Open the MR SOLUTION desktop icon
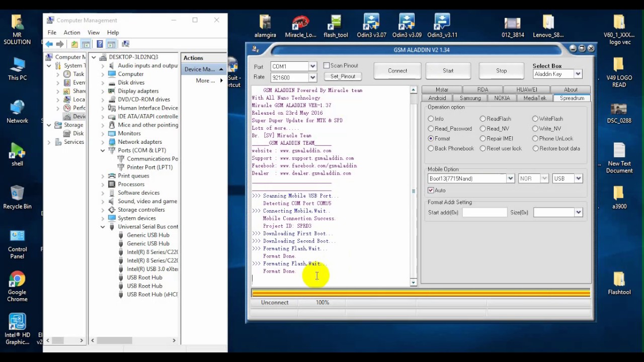 point(17,29)
